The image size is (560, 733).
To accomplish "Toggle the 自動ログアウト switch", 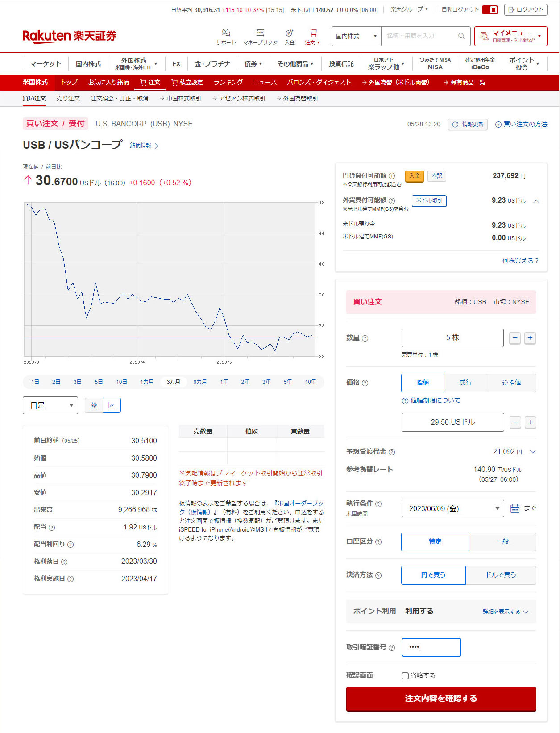I will pyautogui.click(x=489, y=10).
